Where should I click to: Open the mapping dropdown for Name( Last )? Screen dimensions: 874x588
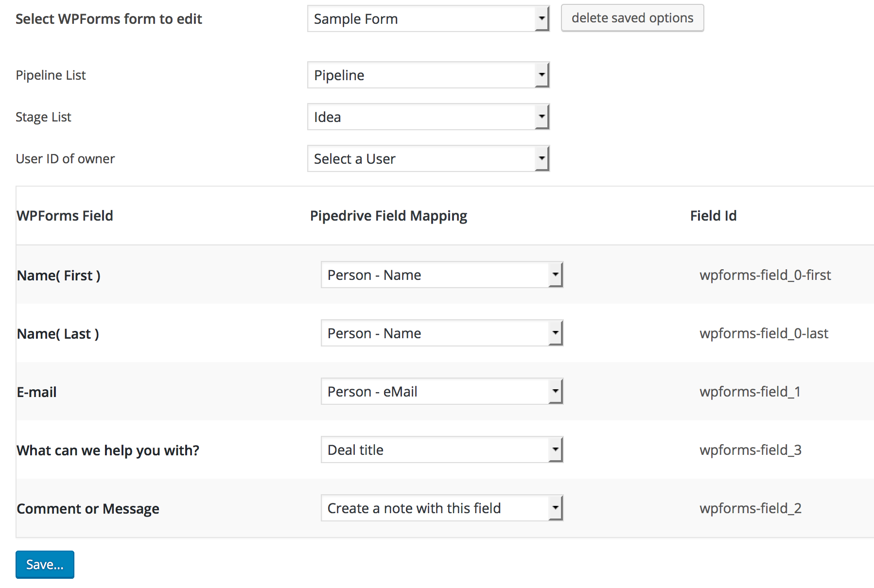441,333
